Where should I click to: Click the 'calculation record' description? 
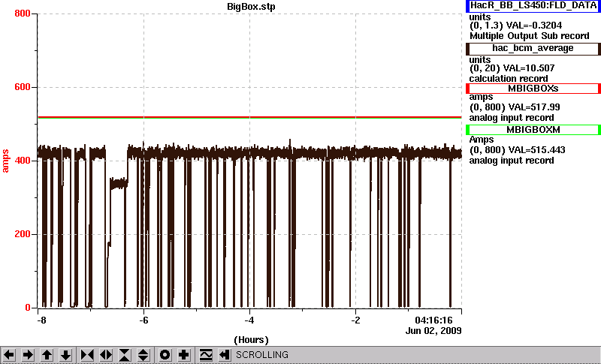(x=509, y=79)
